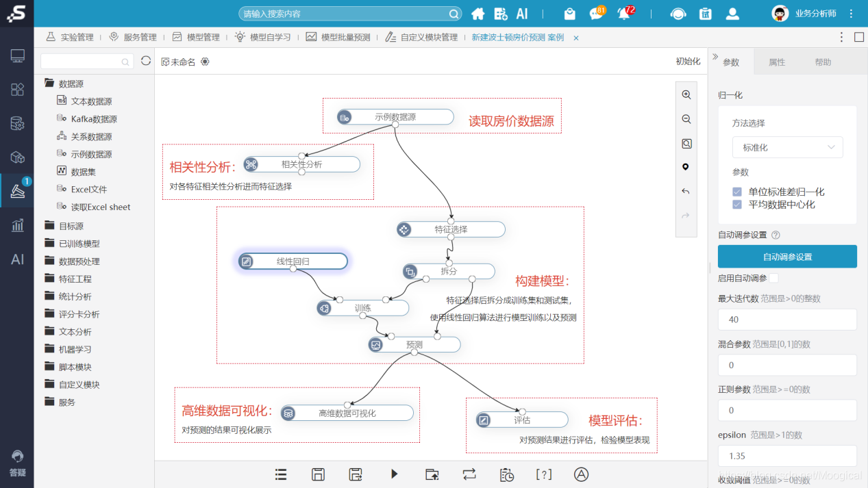Save the experiment using the save icon
This screenshot has width=868, height=488.
tap(318, 474)
